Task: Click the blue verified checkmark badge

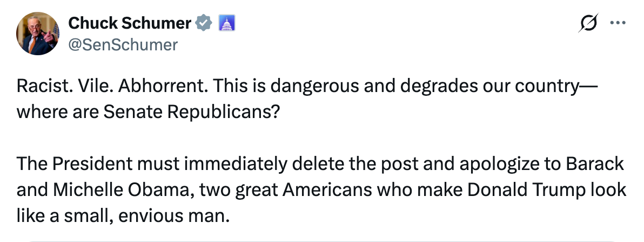Action: pyautogui.click(x=203, y=23)
